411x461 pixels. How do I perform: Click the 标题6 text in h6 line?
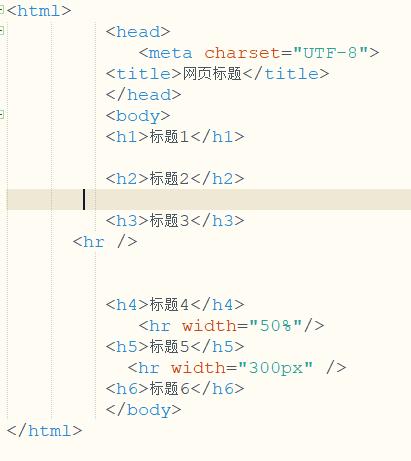pos(169,389)
